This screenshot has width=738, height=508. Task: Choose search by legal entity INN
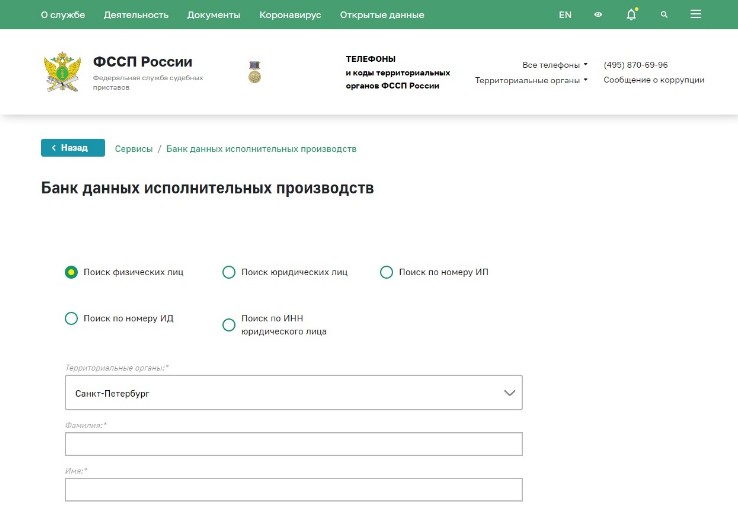coord(229,325)
